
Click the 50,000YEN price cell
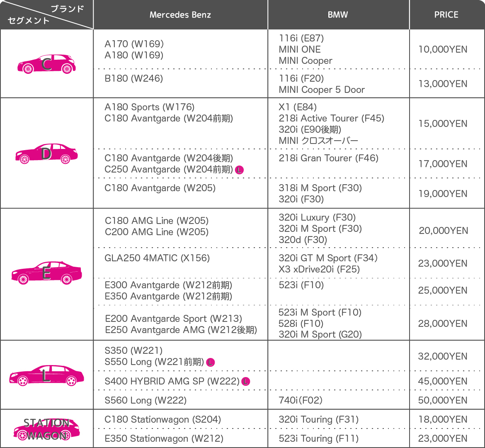(443, 400)
